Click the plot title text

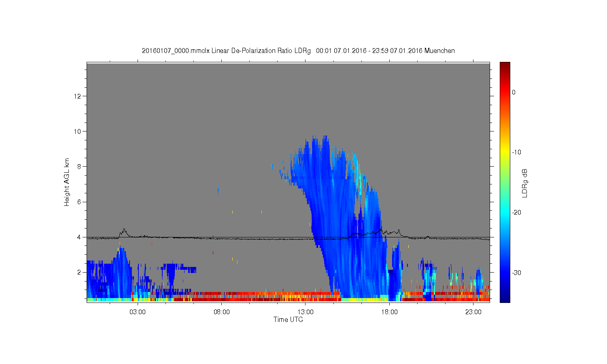298,51
